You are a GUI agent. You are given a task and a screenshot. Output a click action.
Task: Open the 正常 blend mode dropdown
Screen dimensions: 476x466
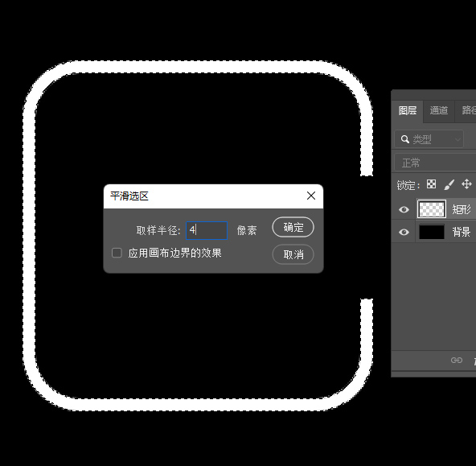pos(435,163)
